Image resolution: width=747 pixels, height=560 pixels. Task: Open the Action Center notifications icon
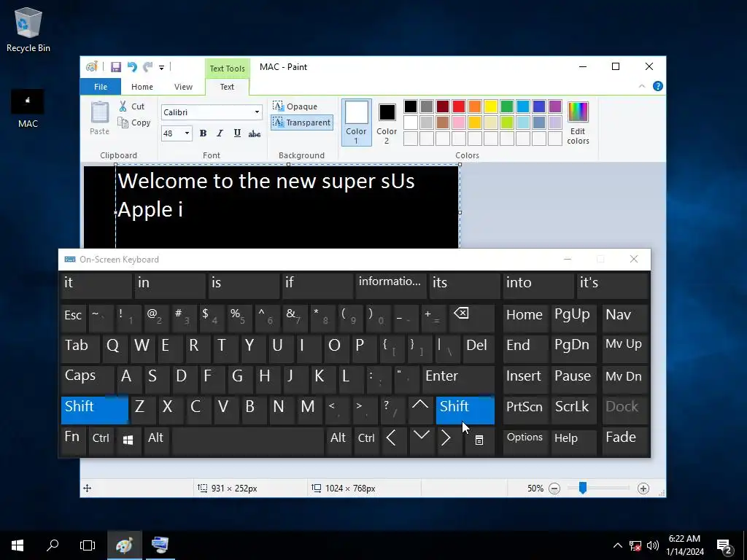(724, 547)
